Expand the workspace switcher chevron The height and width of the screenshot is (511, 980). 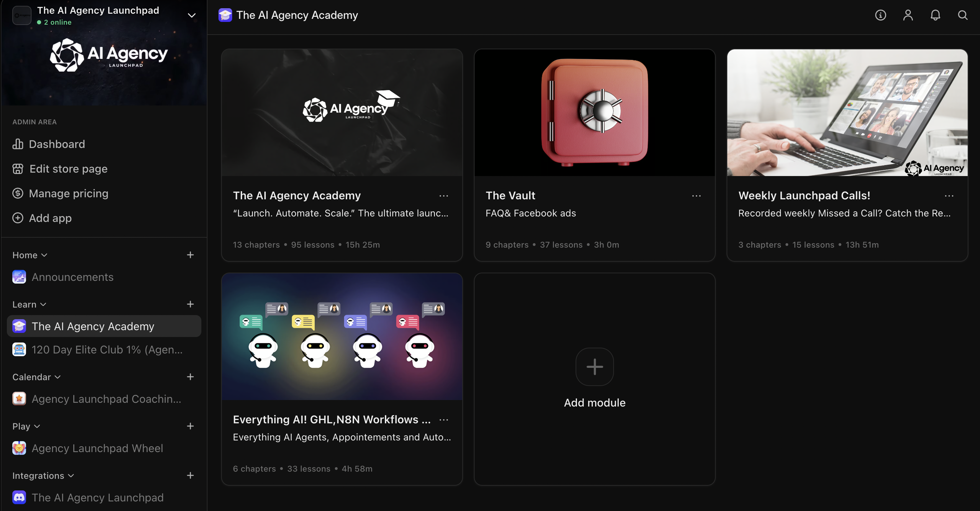[x=192, y=15]
